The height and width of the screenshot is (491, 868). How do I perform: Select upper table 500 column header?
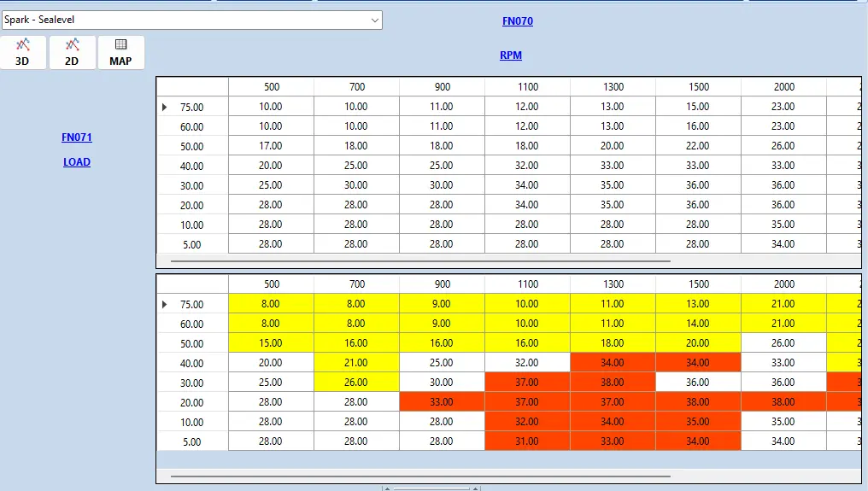click(x=272, y=87)
